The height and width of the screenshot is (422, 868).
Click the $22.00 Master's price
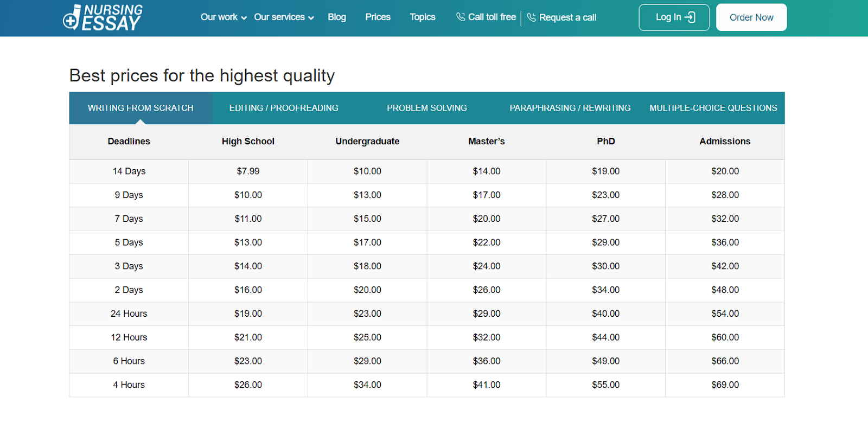coord(487,242)
